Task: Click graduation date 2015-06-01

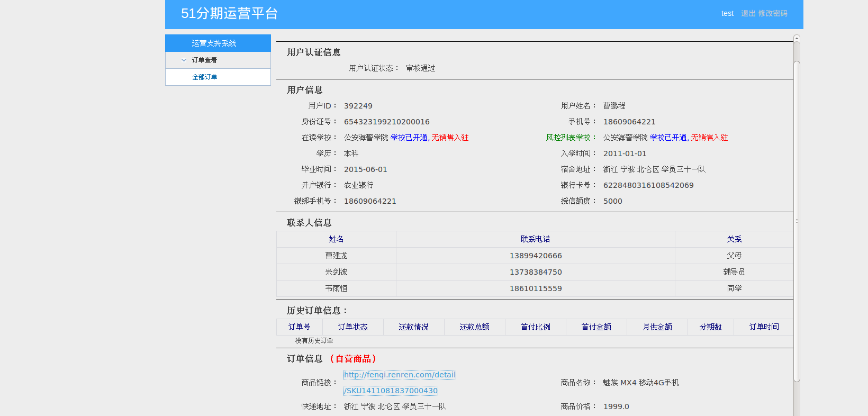Action: (366, 169)
